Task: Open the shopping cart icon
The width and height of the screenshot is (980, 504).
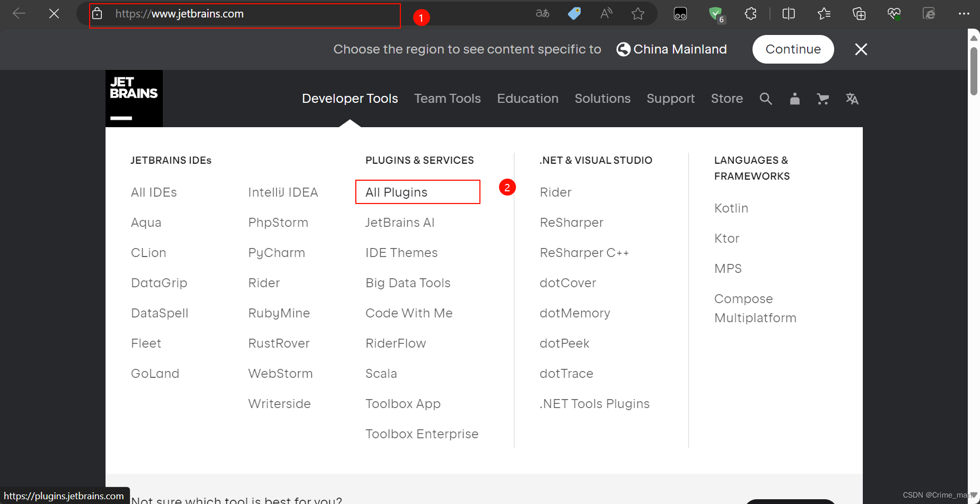Action: click(x=823, y=99)
